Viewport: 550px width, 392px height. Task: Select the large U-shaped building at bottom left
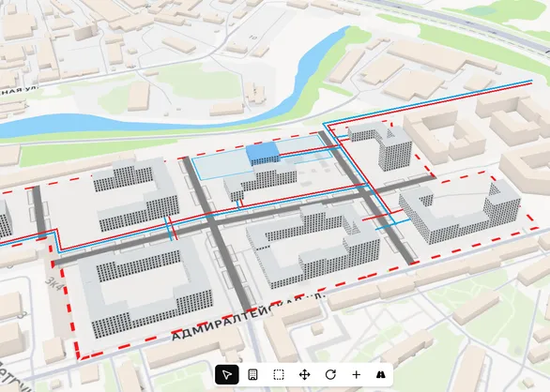click(145, 289)
